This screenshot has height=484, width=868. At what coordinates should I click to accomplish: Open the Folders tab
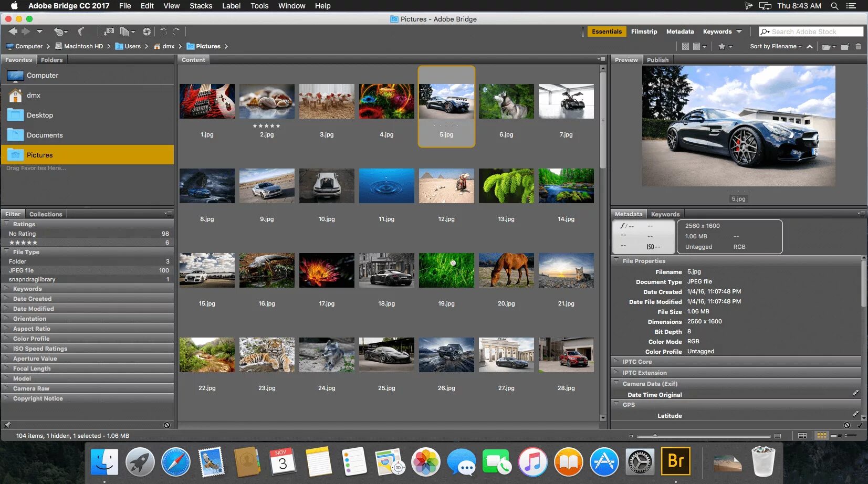pos(51,60)
